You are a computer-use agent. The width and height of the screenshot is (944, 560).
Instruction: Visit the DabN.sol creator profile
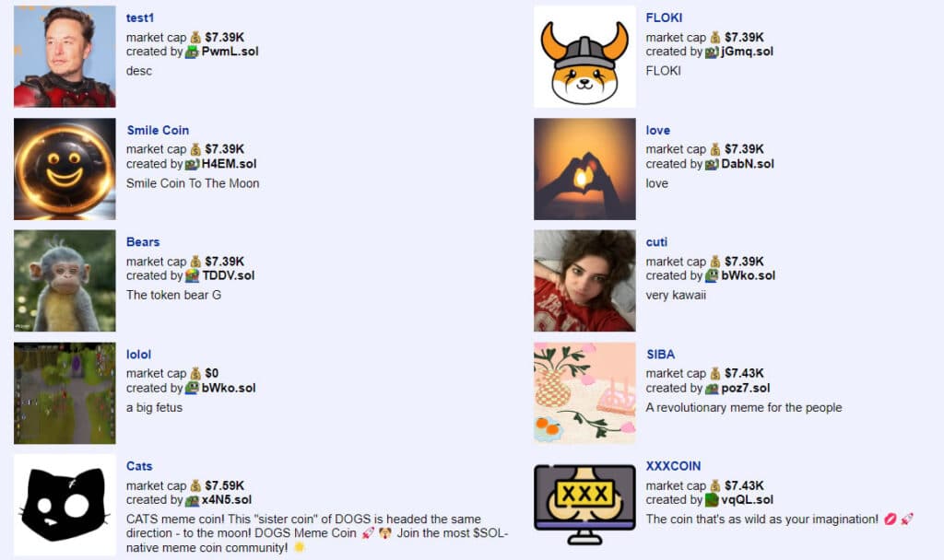(x=748, y=164)
